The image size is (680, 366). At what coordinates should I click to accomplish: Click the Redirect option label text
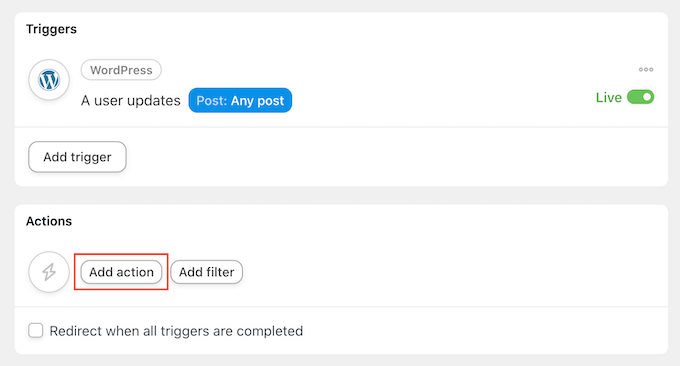point(176,331)
